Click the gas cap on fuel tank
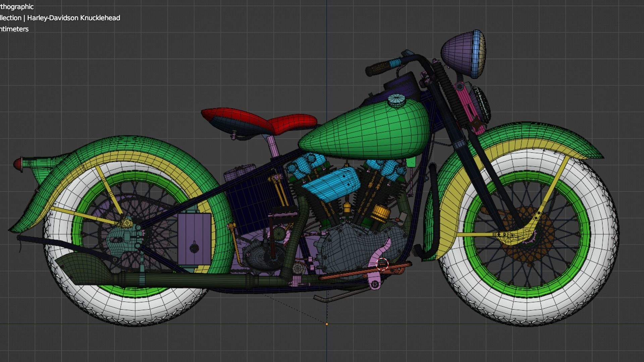Viewport: 644px width, 362px height. (x=396, y=100)
